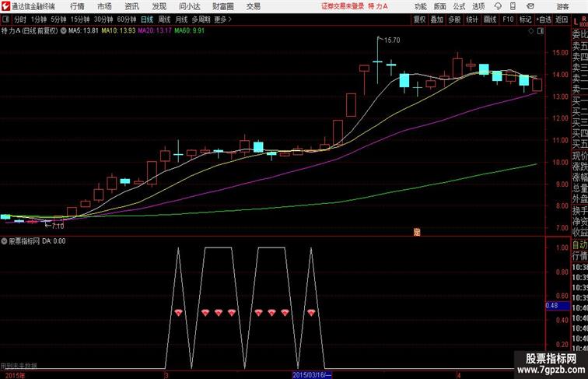This screenshot has width=588, height=379.
Task: Click the 2015年 time axis label
Action: (x=15, y=375)
